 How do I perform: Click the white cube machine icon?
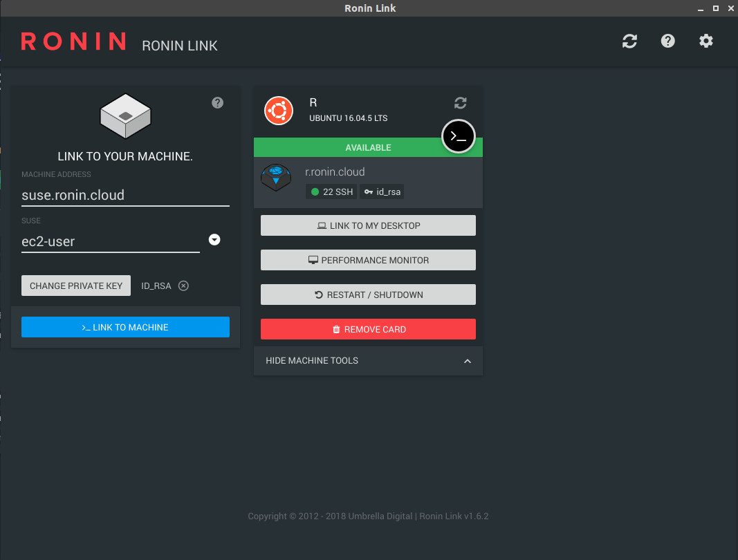point(125,116)
